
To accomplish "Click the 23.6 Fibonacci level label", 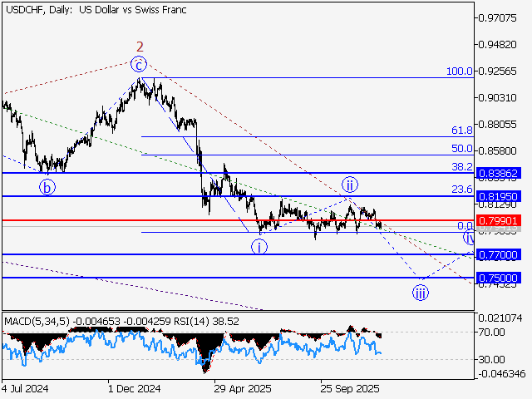I will click(x=461, y=190).
